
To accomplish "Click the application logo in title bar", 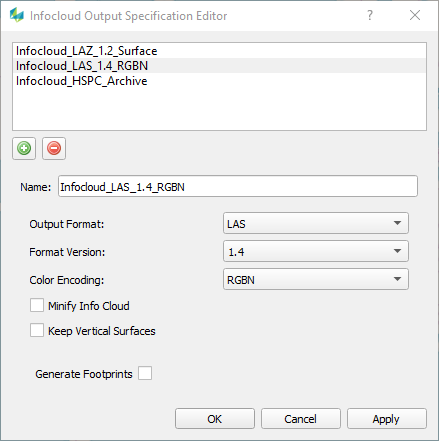I will (17, 15).
